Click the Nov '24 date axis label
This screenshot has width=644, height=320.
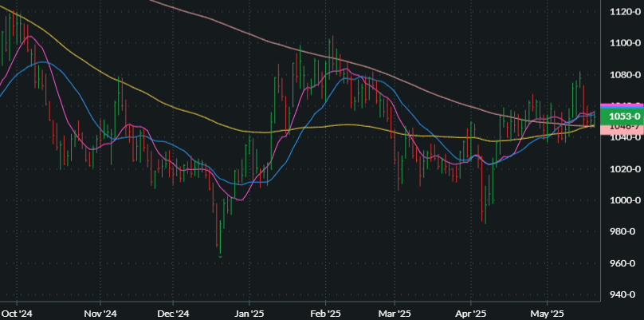point(100,314)
